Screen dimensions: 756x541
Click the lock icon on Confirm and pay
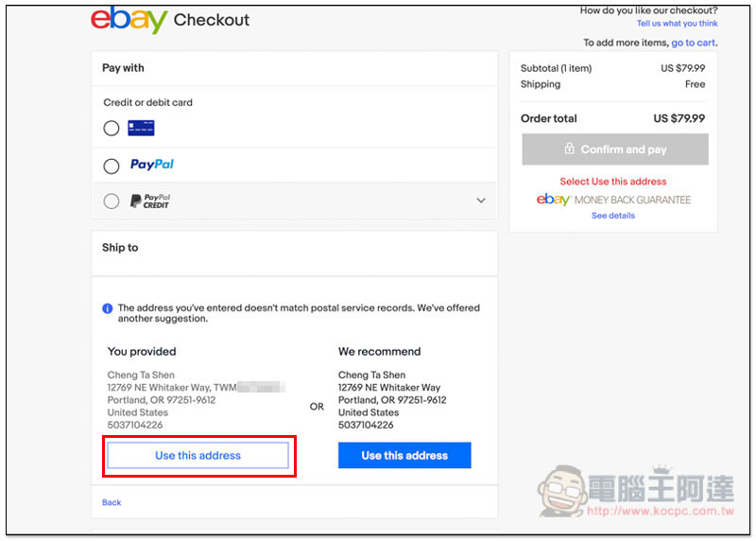pos(570,148)
